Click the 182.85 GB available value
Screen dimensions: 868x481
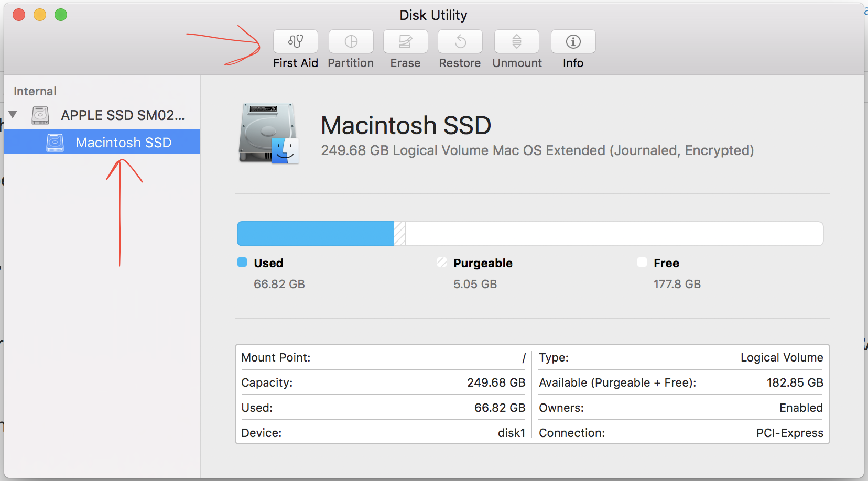tap(795, 382)
